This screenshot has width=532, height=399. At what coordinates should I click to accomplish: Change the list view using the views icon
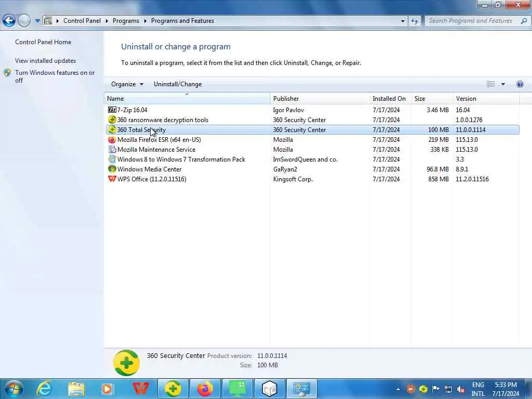pyautogui.click(x=490, y=84)
